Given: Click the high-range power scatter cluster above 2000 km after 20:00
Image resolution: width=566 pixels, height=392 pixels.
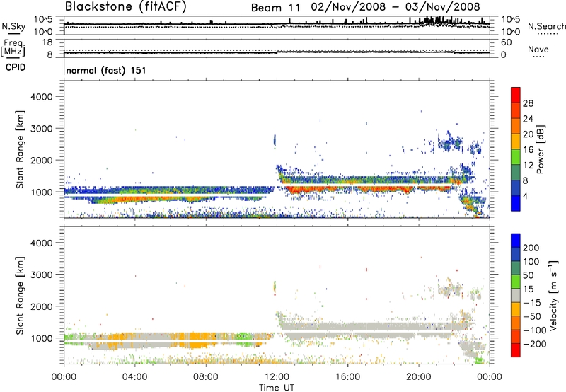Looking at the screenshot, I should click(x=449, y=141).
